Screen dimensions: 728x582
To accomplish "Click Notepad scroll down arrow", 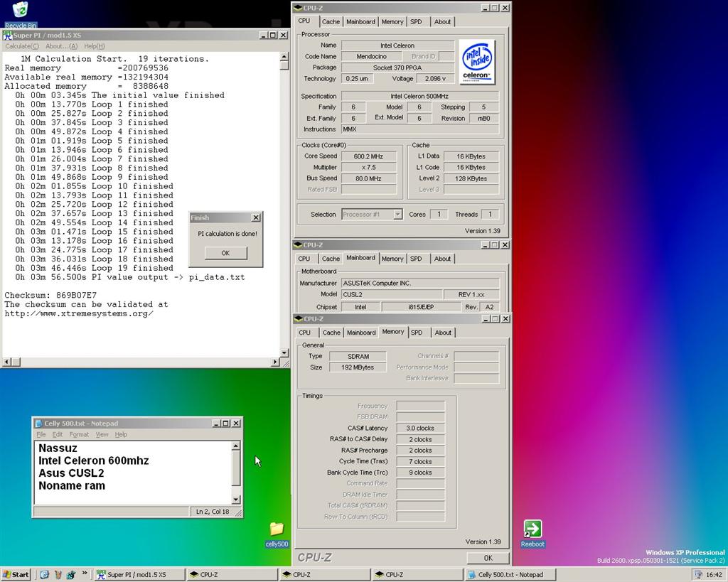I will [236, 500].
